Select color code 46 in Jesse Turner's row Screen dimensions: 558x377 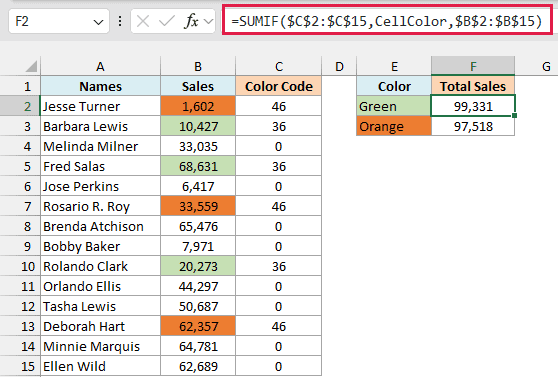point(279,106)
